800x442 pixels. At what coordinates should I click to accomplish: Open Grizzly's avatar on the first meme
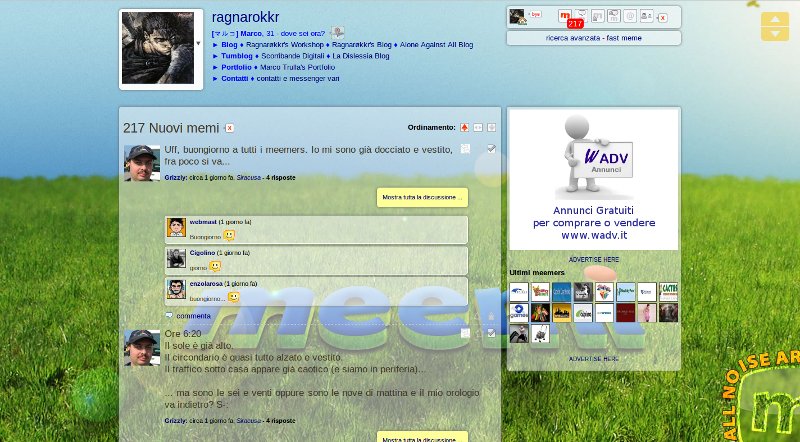142,163
